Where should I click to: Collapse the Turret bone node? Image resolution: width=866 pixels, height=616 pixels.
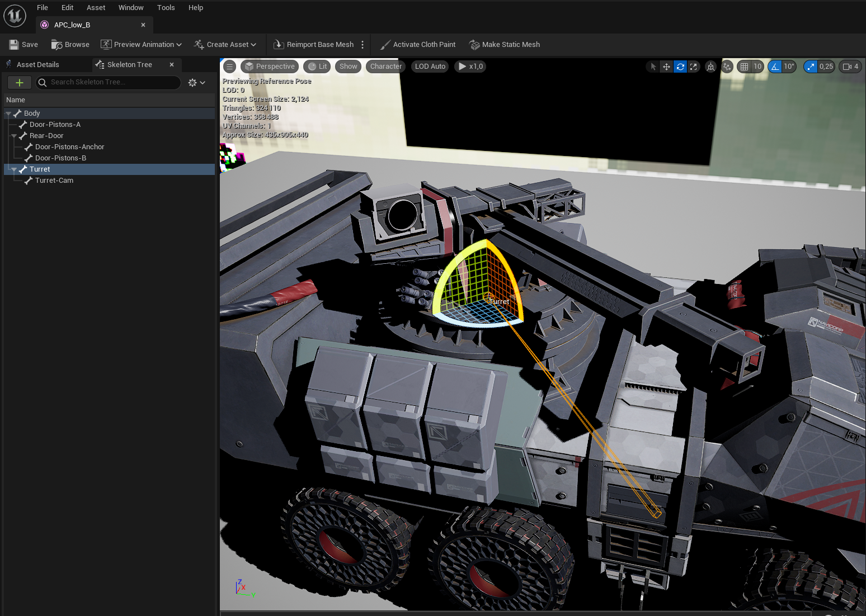pos(14,169)
